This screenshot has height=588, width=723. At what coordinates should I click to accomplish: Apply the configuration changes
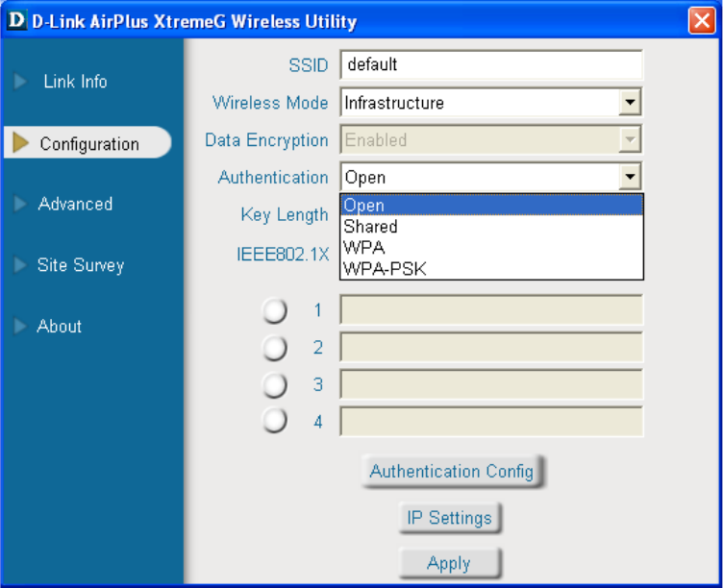(x=450, y=563)
